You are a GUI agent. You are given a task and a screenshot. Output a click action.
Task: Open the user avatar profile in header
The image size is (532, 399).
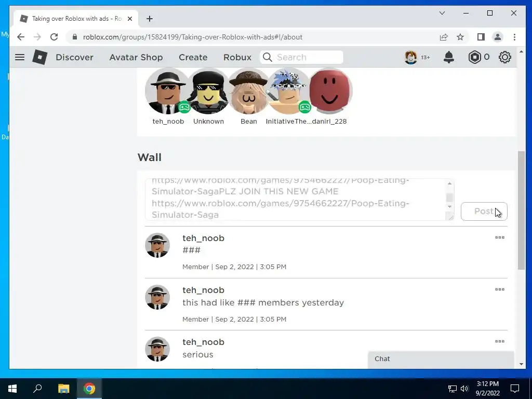pyautogui.click(x=410, y=57)
